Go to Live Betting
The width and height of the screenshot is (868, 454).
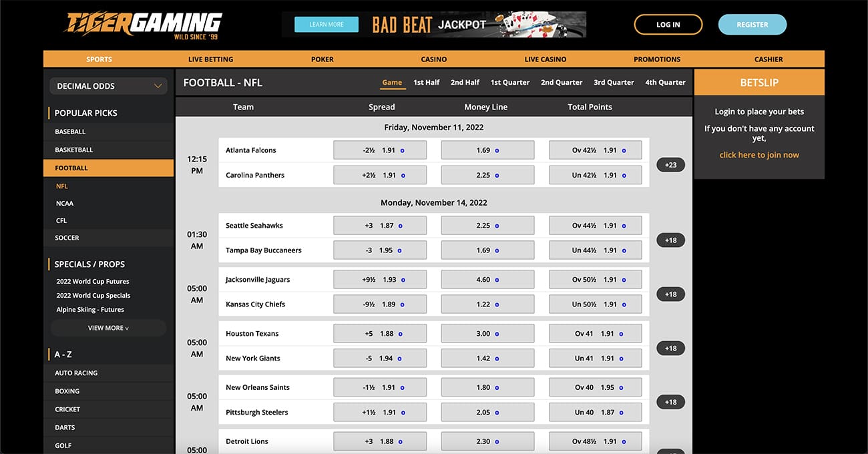210,59
